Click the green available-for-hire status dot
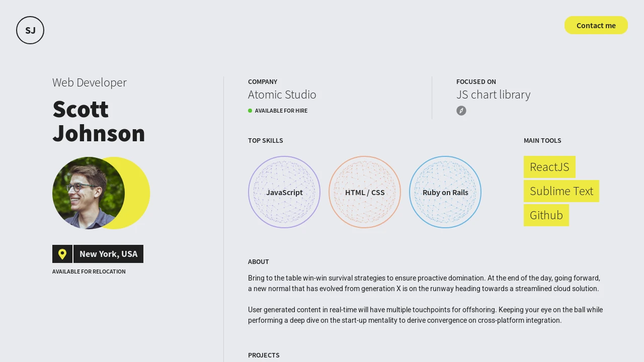 pos(250,111)
